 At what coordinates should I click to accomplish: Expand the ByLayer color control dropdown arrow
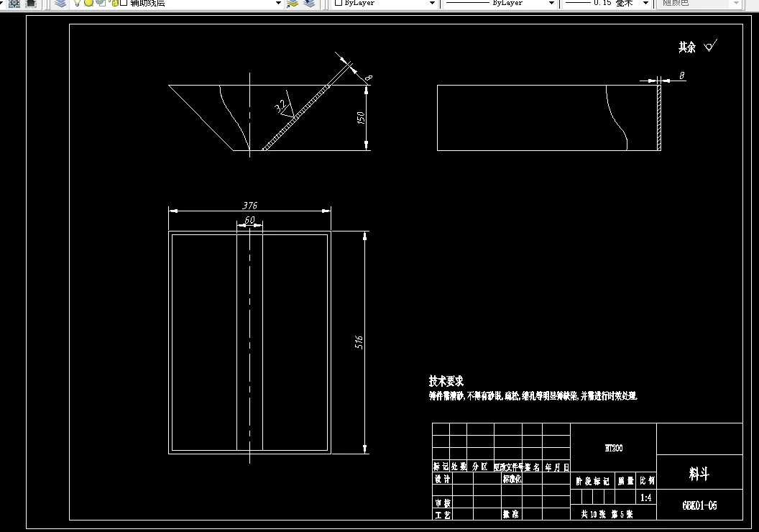point(432,3)
